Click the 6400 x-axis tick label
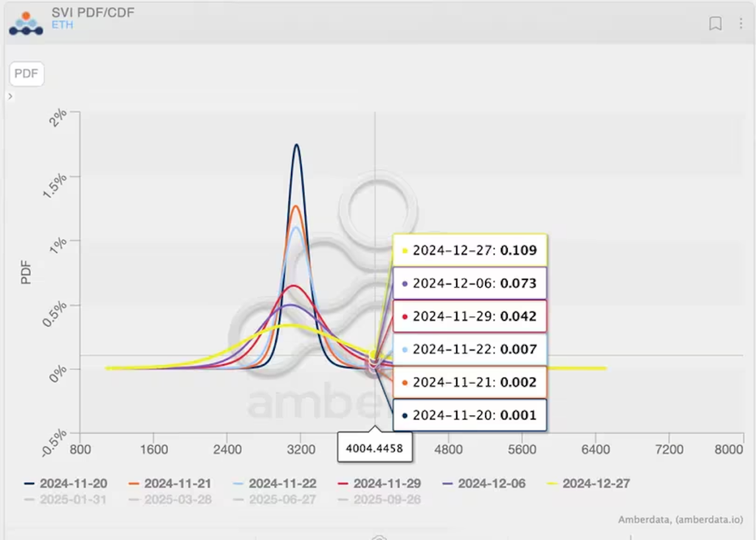Viewport: 756px width, 540px height. click(x=596, y=449)
